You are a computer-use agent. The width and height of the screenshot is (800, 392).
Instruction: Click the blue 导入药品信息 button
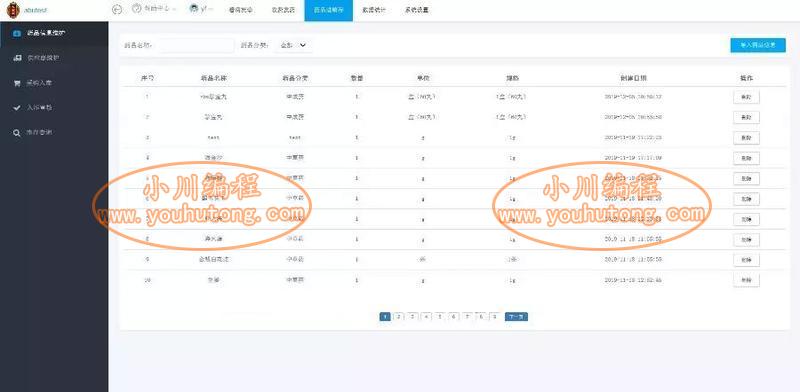point(758,45)
